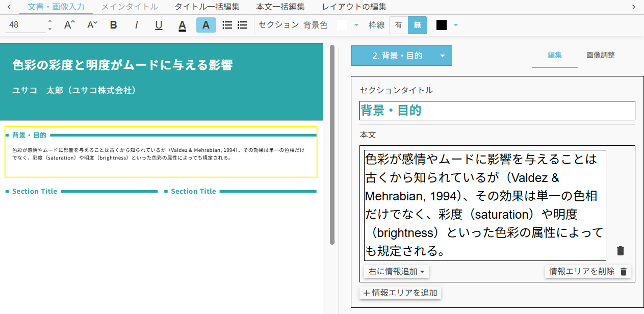Screen dimensions: 644x314
Task: Open the section 背景色 color dropdown arrow
Action: pyautogui.click(x=356, y=25)
